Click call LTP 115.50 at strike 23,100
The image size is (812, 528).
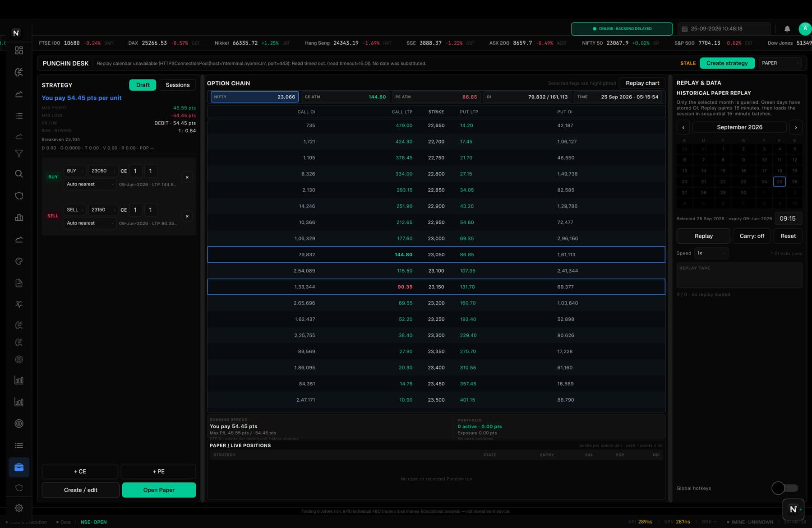pos(405,271)
